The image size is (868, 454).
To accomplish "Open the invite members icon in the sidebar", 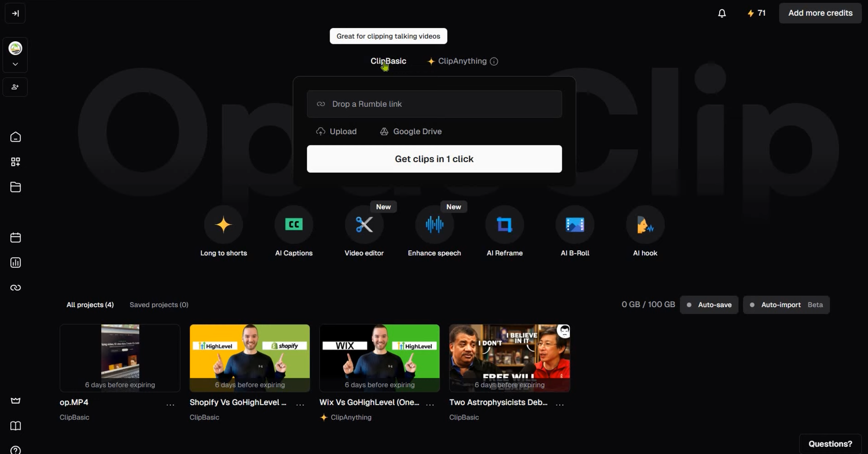I will coord(15,87).
